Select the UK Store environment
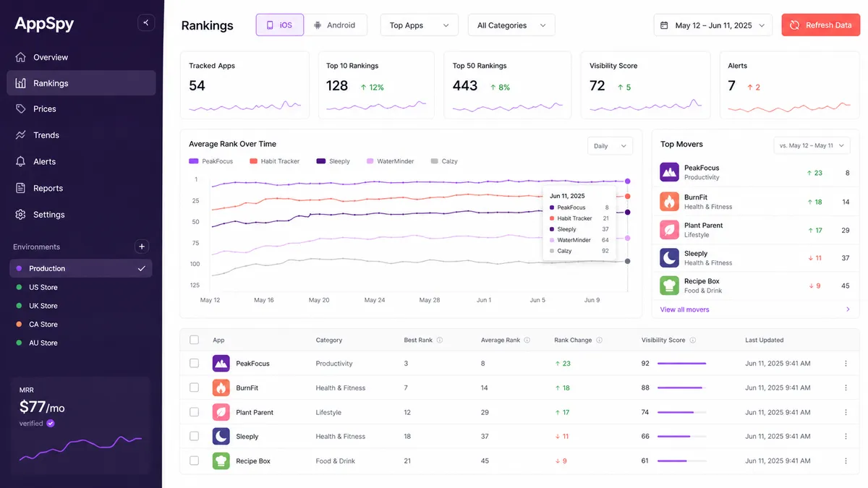This screenshot has width=868, height=488. point(81,306)
